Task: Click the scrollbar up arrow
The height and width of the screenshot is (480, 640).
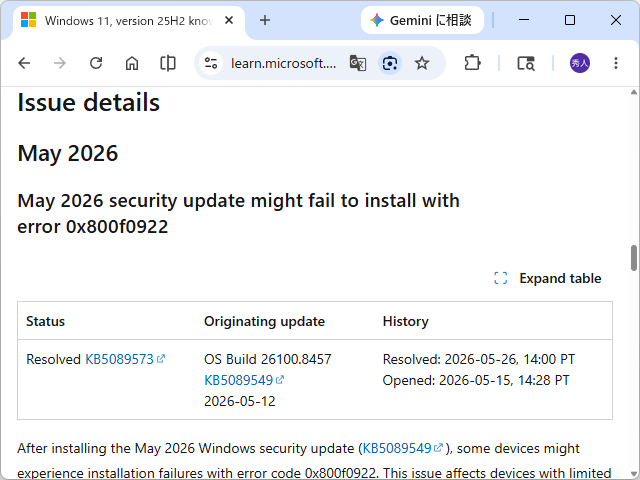Action: [633, 92]
